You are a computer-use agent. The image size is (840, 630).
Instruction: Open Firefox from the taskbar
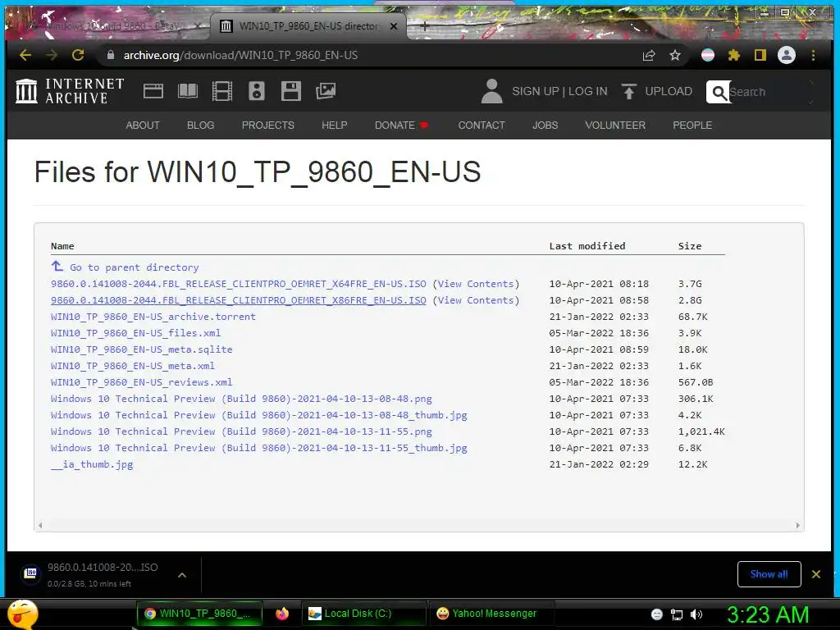click(x=282, y=614)
